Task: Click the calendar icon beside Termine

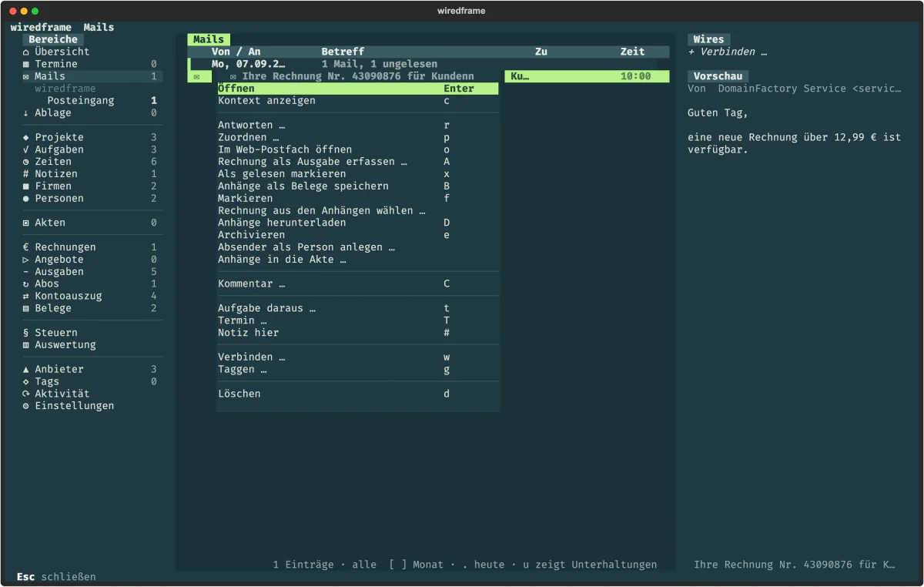Action: click(x=26, y=64)
